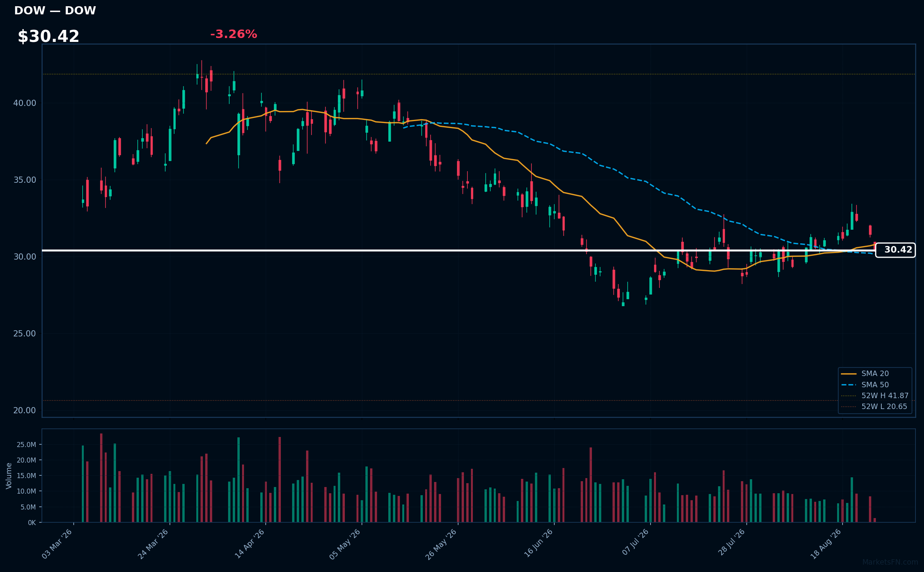Click the 25.0M volume axis label

(x=26, y=444)
